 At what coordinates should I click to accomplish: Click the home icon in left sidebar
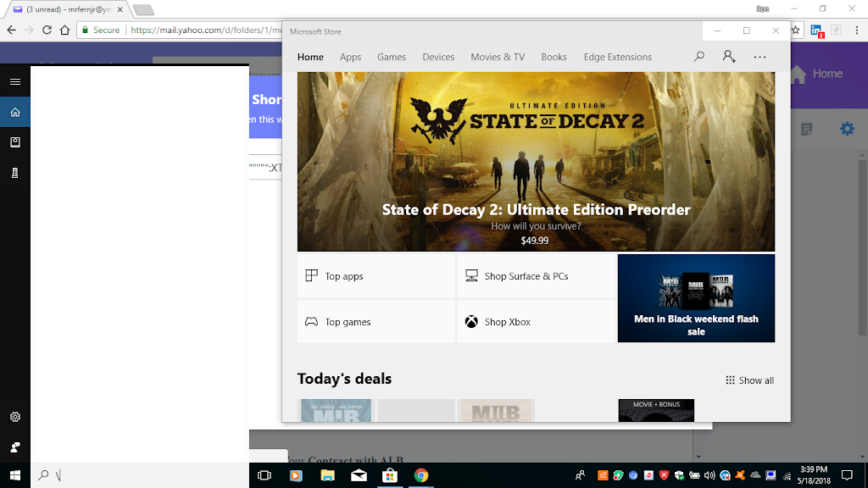(15, 112)
